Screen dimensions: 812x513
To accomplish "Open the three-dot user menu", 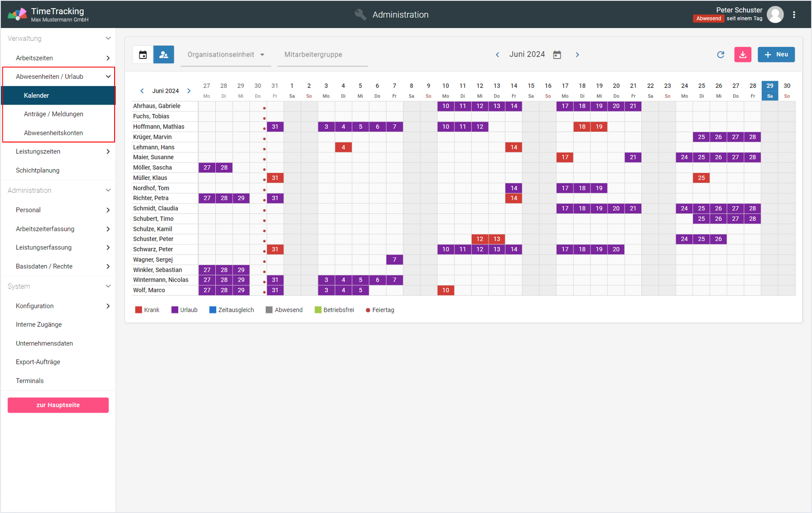I will click(x=794, y=15).
